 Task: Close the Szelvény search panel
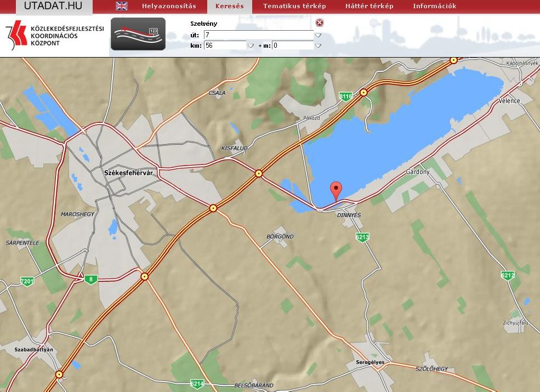point(320,23)
